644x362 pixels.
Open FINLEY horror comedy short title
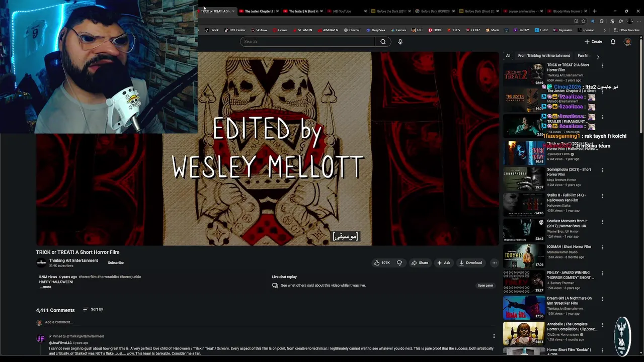click(571, 275)
